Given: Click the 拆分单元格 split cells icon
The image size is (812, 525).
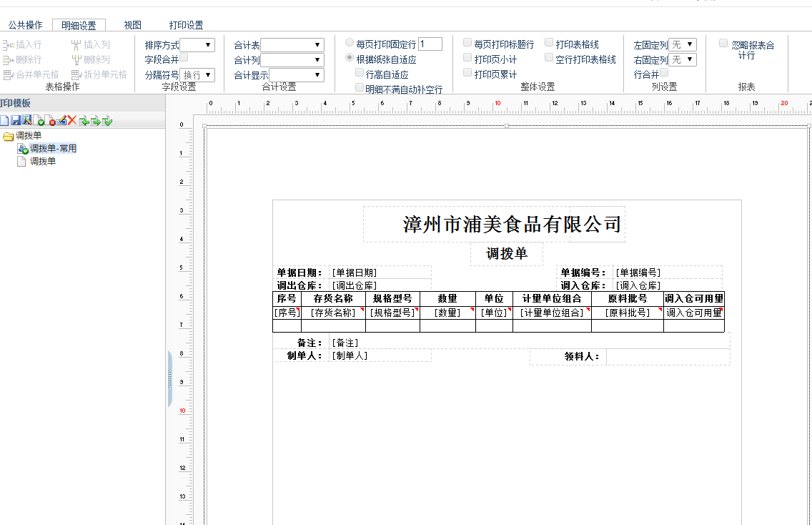Looking at the screenshot, I should 76,75.
